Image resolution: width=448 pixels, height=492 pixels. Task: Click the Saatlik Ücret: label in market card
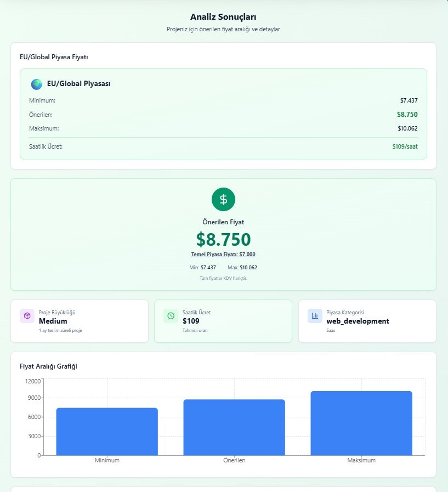[46, 146]
